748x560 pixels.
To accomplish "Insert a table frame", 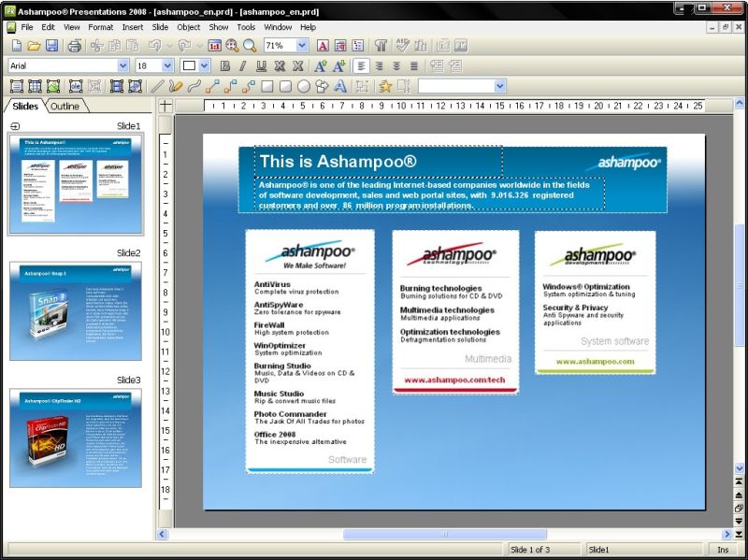I will pos(35,86).
